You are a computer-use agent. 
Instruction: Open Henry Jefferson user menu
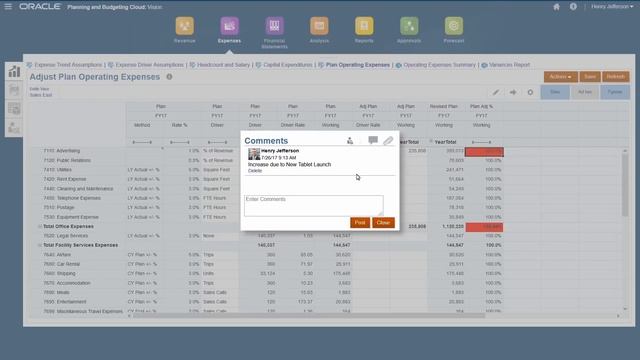[x=612, y=7]
